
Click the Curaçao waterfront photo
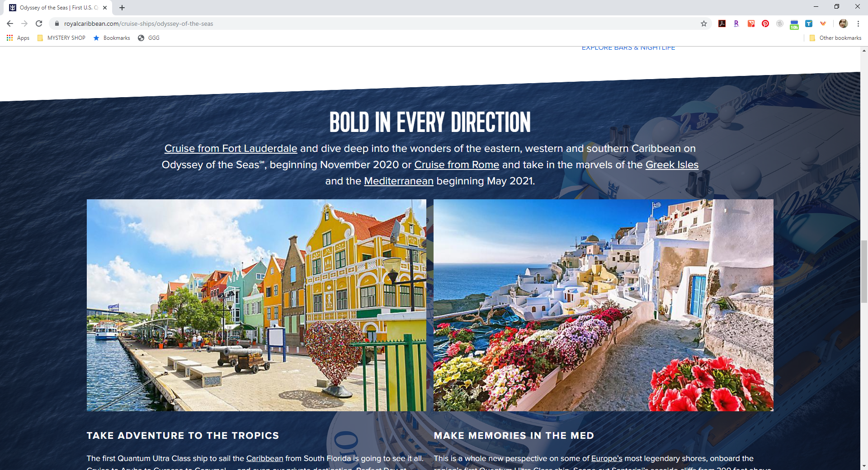tap(256, 305)
